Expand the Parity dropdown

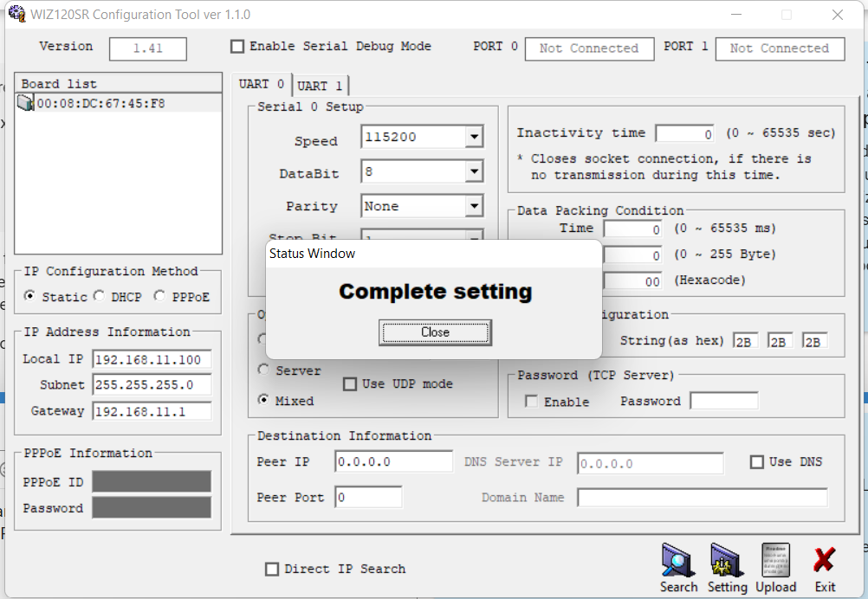[474, 206]
